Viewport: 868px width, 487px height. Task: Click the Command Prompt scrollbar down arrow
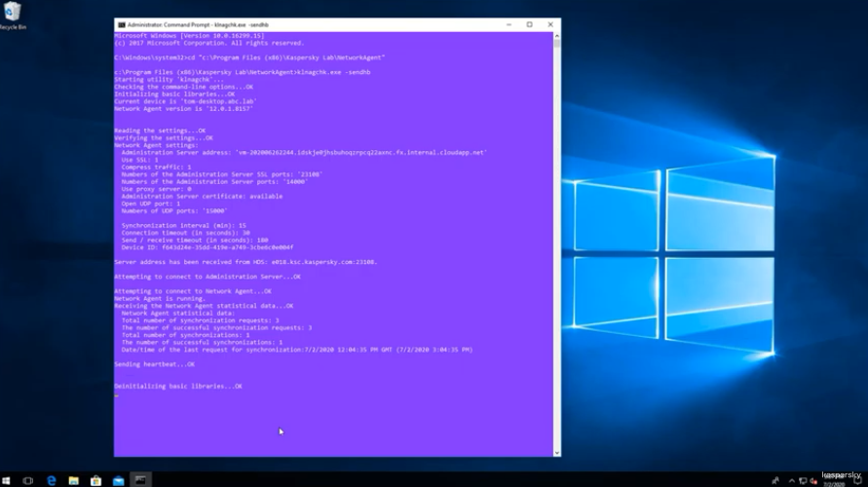557,453
